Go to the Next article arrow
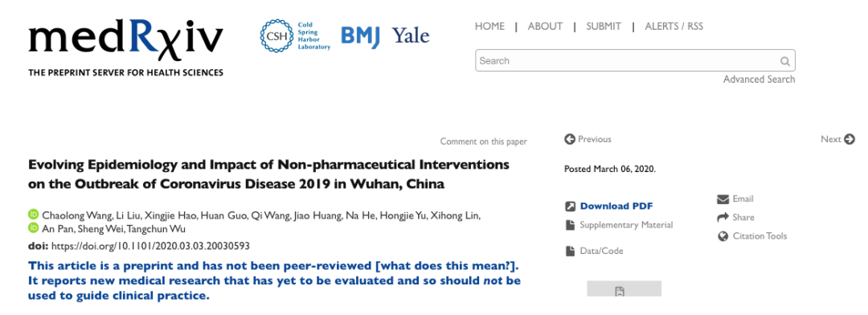Screen dimensions: 868x315 click(x=850, y=139)
